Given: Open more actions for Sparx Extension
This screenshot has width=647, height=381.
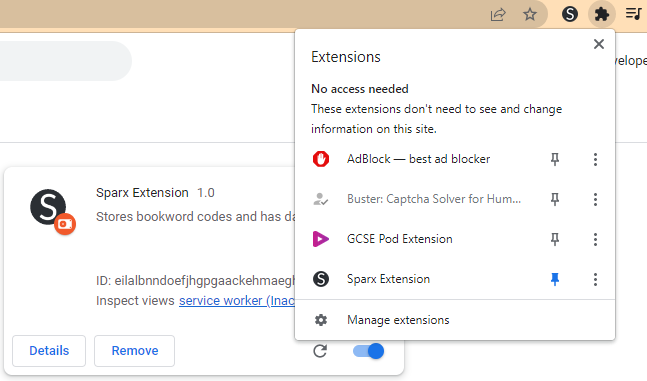Looking at the screenshot, I should tap(595, 279).
